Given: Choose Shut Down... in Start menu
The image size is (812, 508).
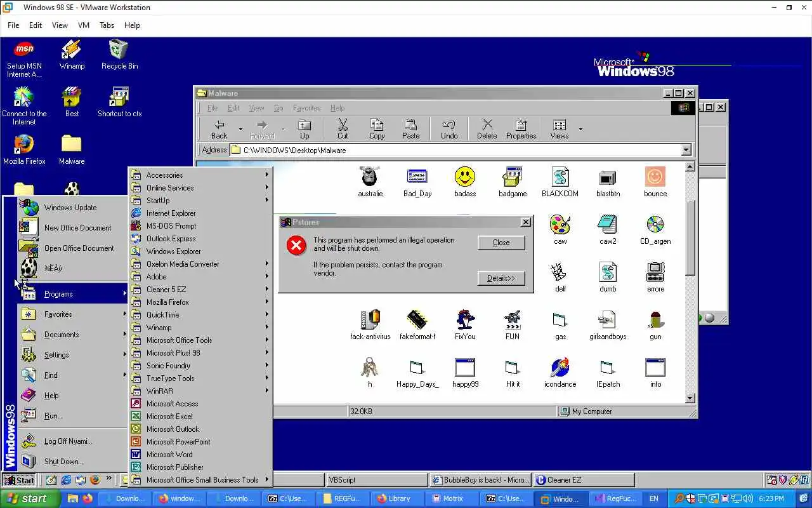Looking at the screenshot, I should tap(73, 462).
